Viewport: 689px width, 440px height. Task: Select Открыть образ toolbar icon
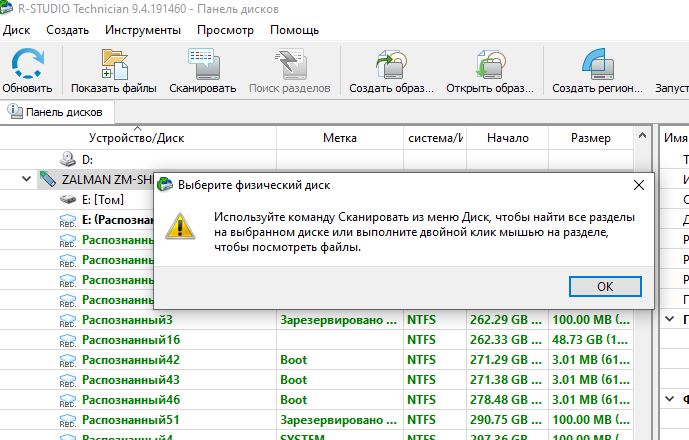point(490,64)
